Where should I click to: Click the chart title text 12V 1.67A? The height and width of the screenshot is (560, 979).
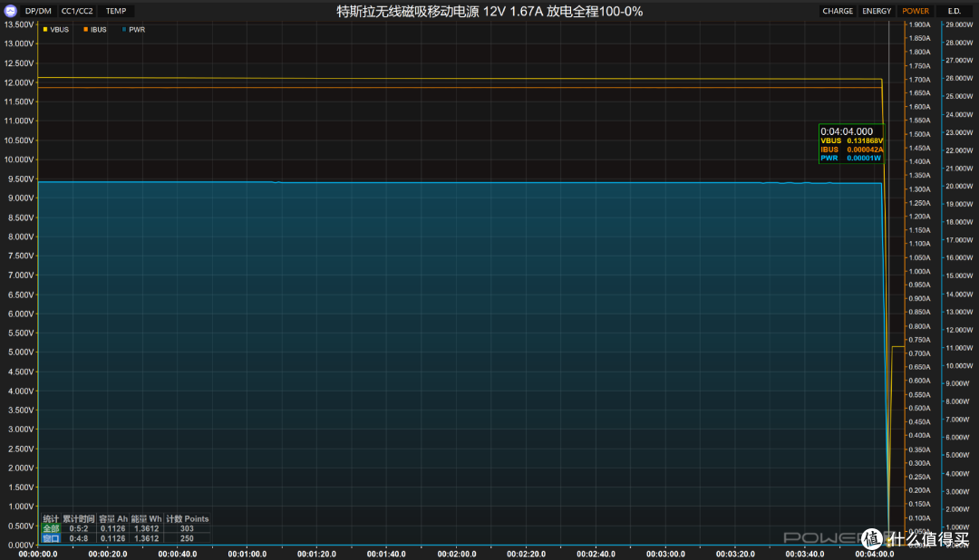click(x=512, y=11)
